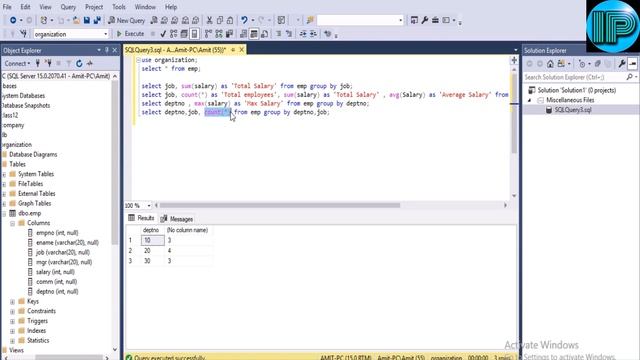The image size is (640, 360).
Task: Open the File menu
Action: coord(7,7)
